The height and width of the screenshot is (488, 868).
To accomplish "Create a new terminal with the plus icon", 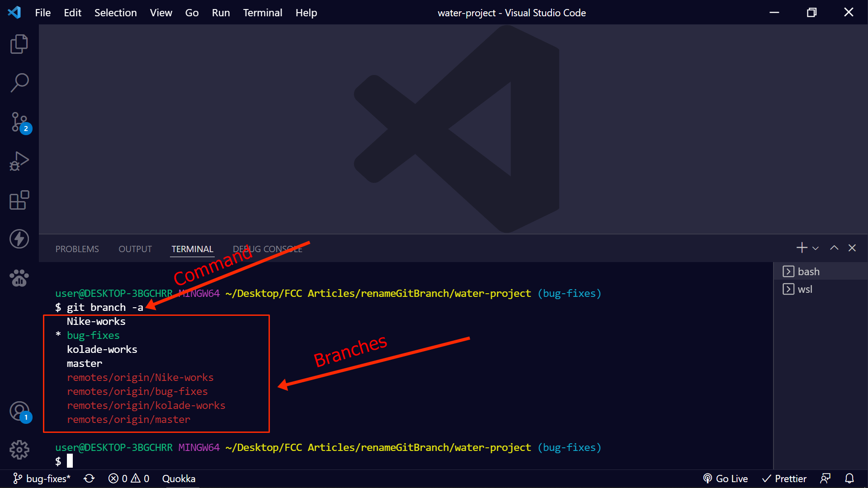I will [x=802, y=248].
